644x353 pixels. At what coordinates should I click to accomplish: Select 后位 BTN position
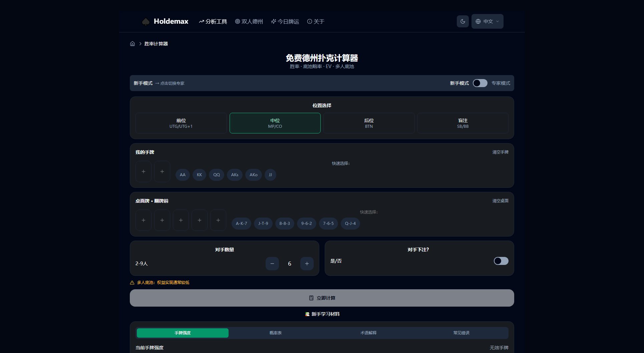369,123
